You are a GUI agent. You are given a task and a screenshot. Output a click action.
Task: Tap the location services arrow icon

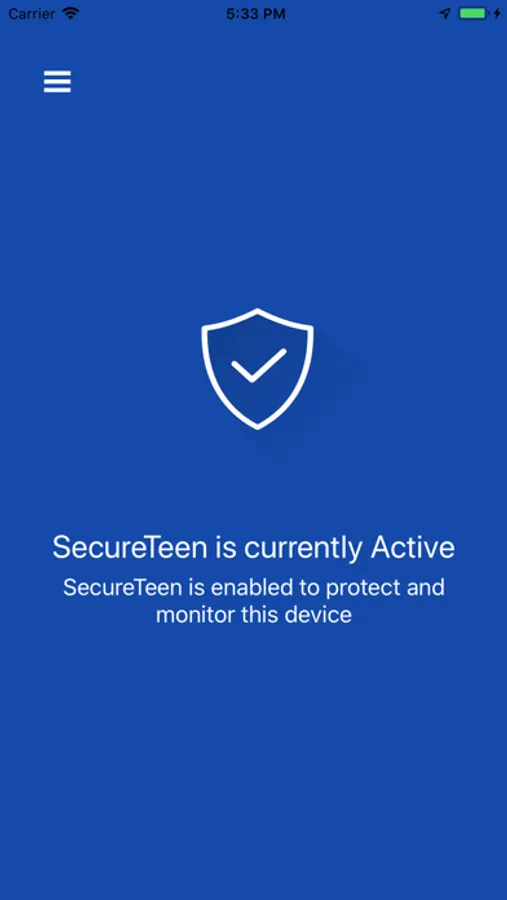coord(445,14)
